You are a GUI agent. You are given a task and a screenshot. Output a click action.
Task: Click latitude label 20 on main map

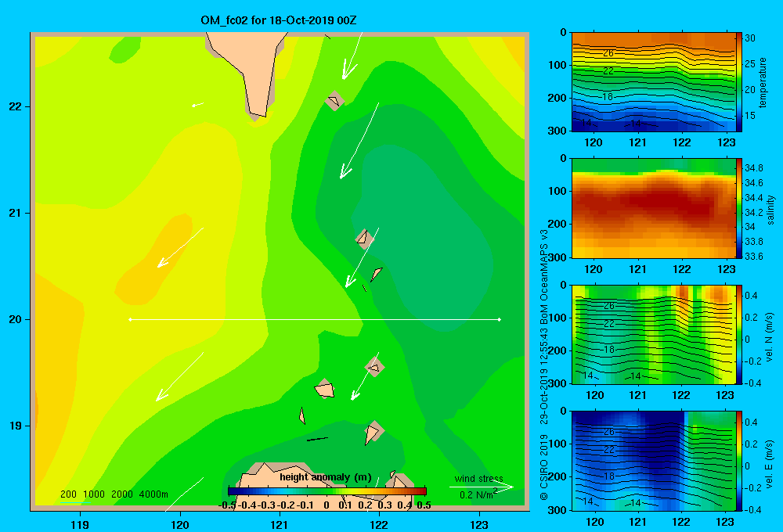16,319
